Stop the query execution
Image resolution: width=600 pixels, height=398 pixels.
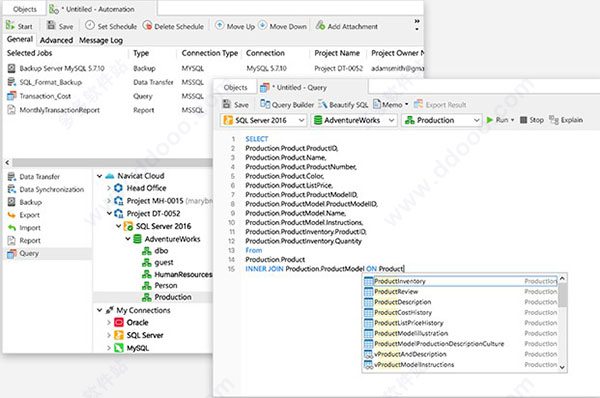(x=532, y=120)
